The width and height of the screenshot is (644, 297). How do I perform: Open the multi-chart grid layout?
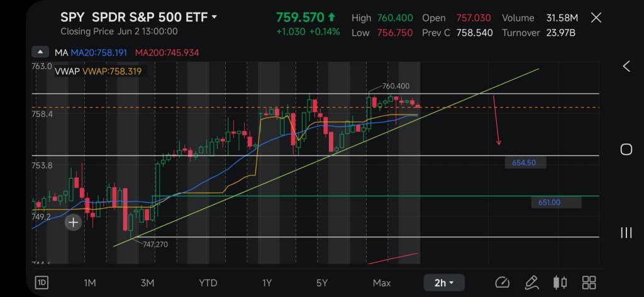(589, 283)
